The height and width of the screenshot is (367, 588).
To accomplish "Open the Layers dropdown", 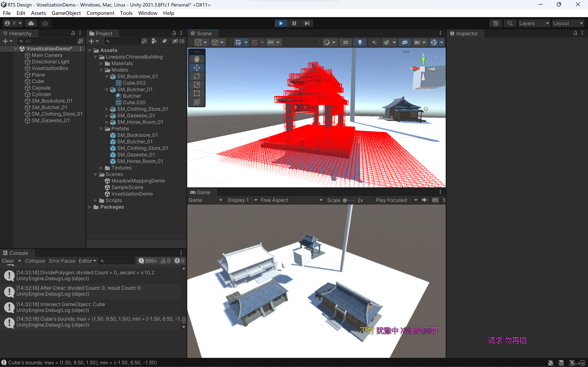I will coord(534,23).
